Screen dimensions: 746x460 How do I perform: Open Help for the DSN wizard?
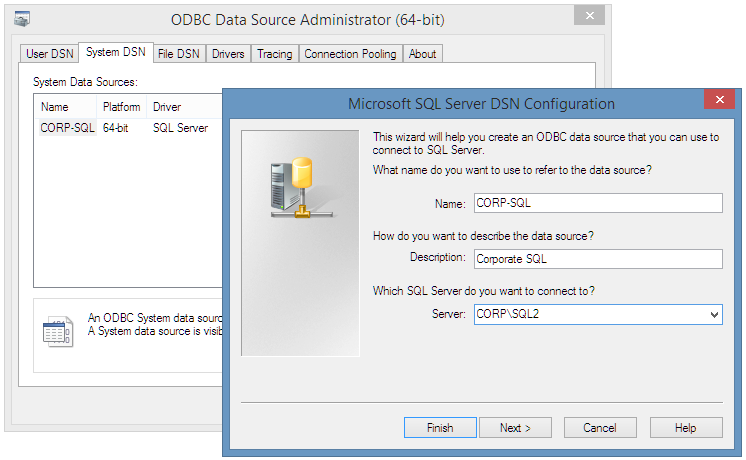(685, 427)
